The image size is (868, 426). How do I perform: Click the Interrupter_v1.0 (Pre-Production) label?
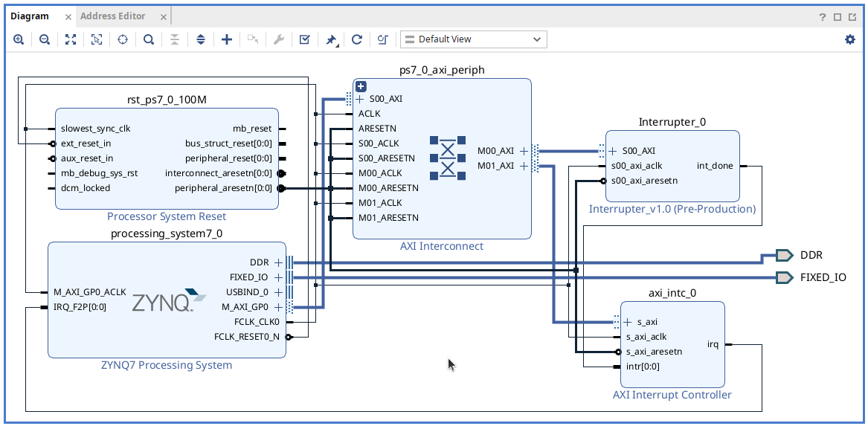[x=672, y=209]
